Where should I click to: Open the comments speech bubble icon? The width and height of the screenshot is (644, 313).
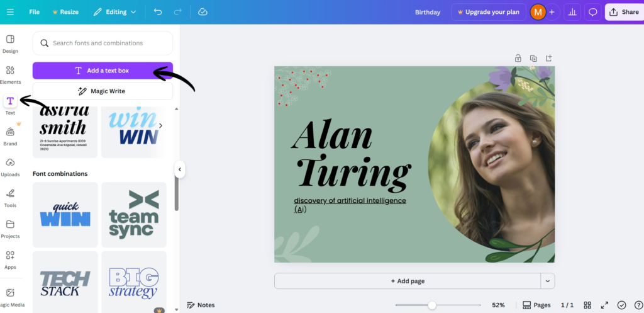592,12
